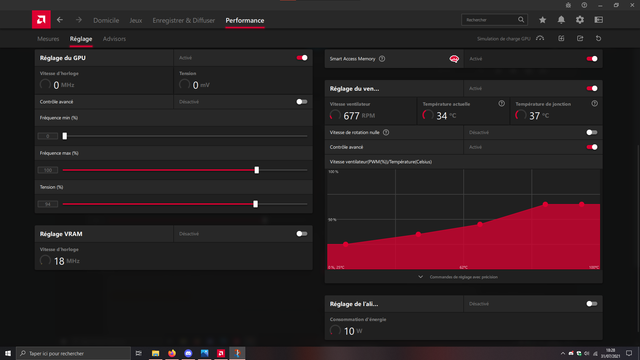Start the GPU load simulation gauge icon

540,38
